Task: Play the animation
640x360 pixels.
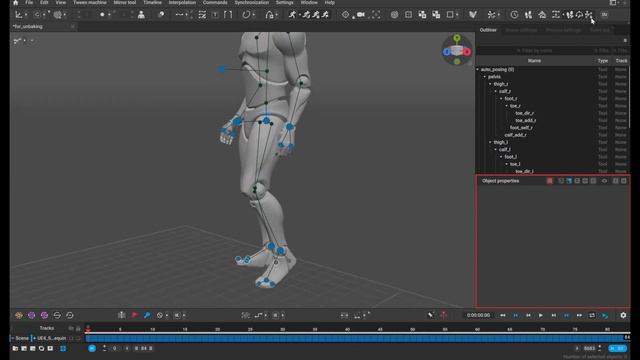Action: (541, 315)
